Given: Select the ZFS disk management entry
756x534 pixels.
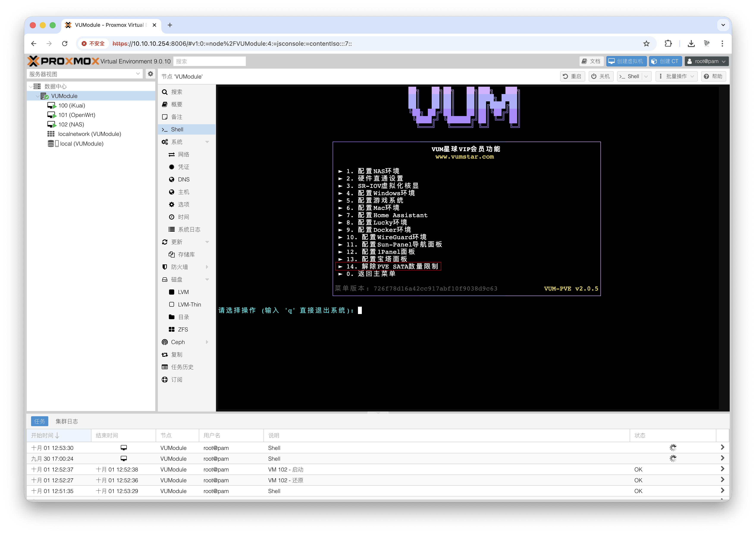Looking at the screenshot, I should [x=182, y=329].
